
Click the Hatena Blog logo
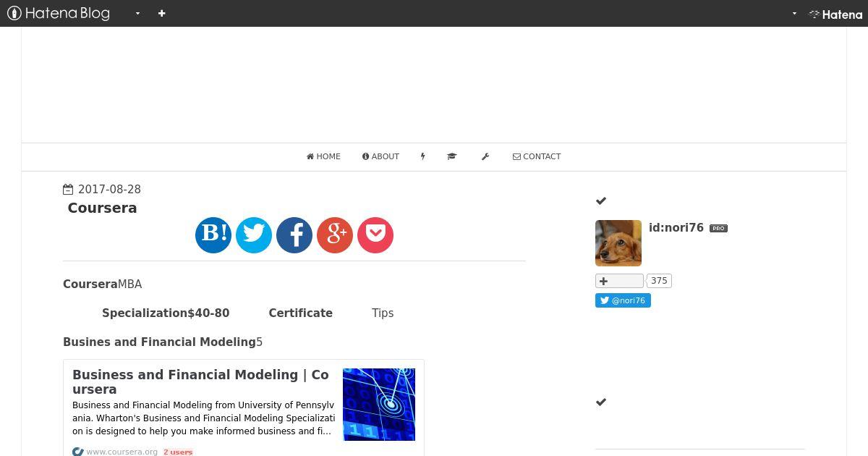pos(59,13)
